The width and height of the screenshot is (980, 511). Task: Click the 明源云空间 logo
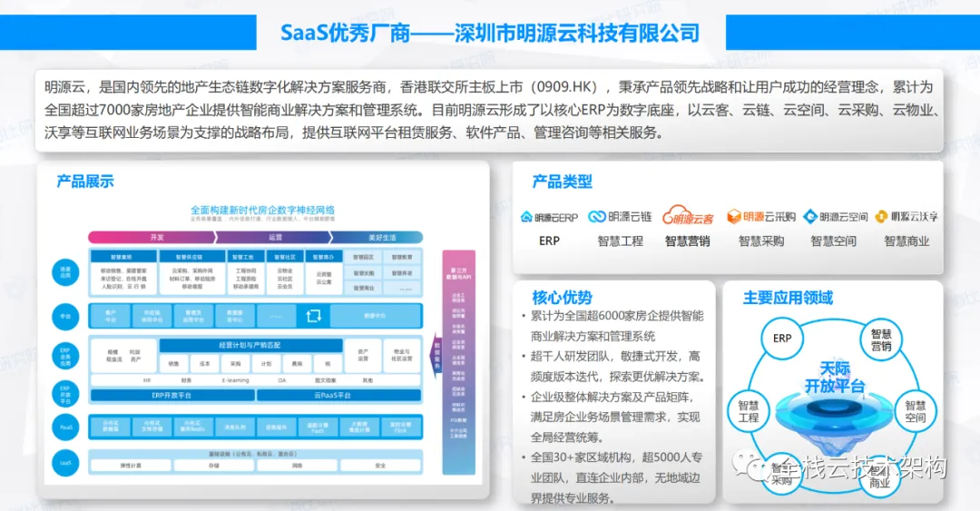point(835,216)
